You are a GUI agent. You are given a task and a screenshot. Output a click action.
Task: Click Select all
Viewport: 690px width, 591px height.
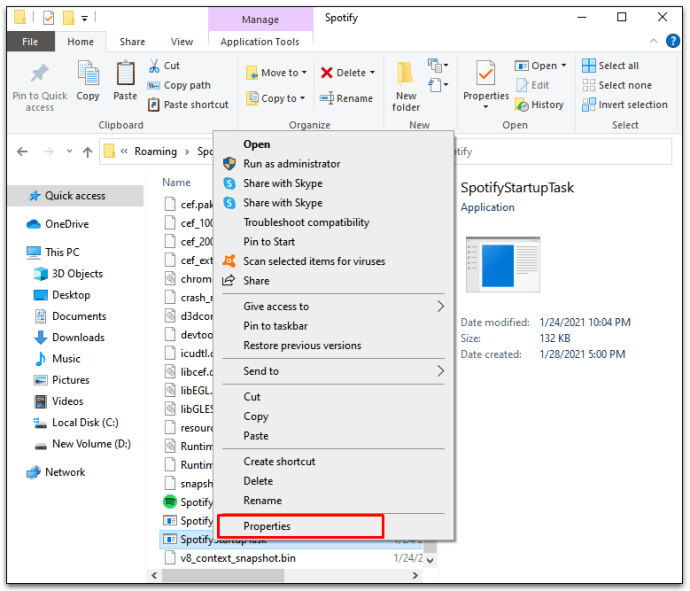point(610,66)
